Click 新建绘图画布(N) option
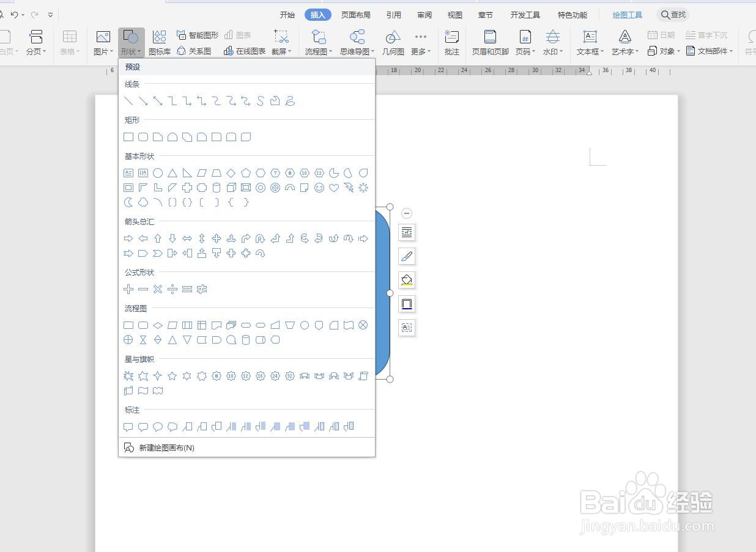 [166, 447]
